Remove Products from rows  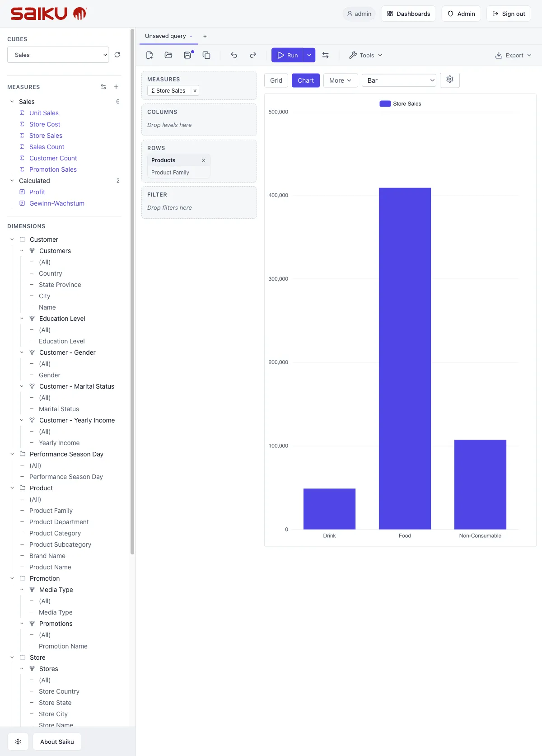point(203,160)
